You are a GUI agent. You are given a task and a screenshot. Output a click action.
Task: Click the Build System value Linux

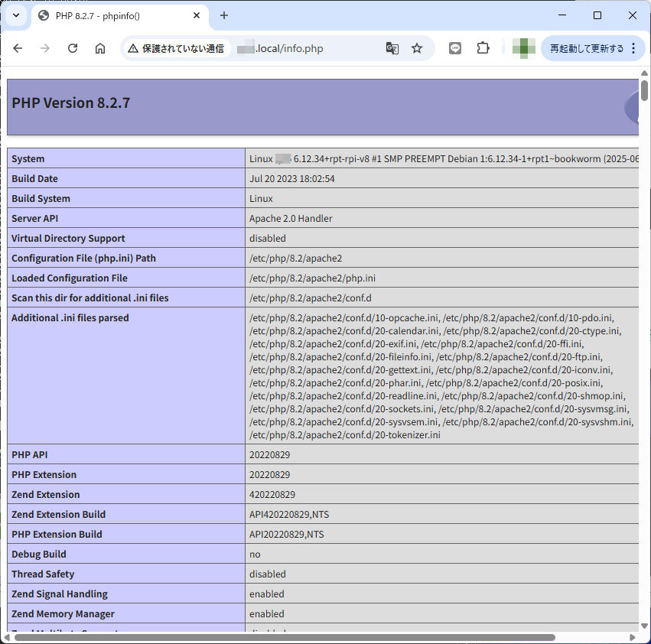pos(261,198)
